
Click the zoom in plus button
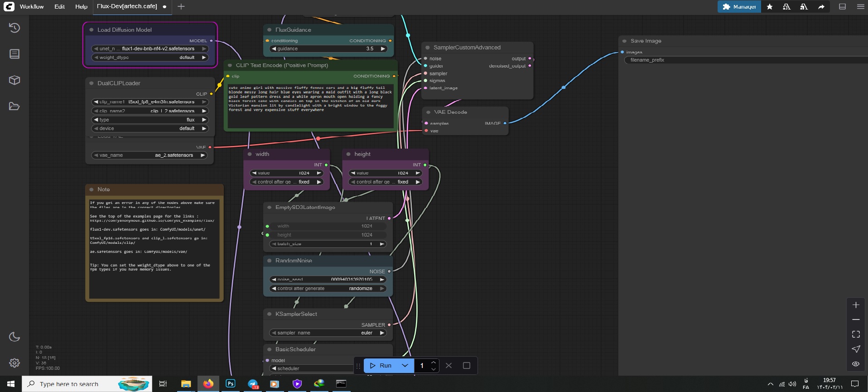(856, 305)
